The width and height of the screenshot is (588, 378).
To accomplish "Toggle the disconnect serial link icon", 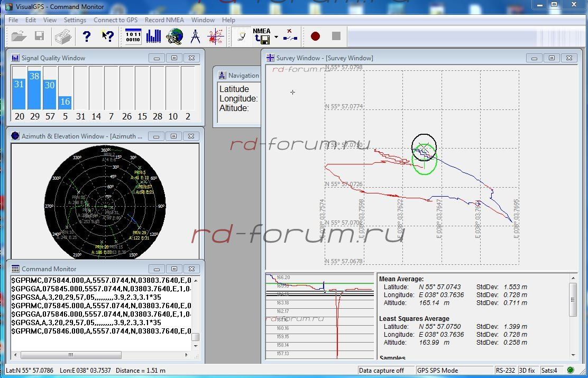I will click(290, 36).
